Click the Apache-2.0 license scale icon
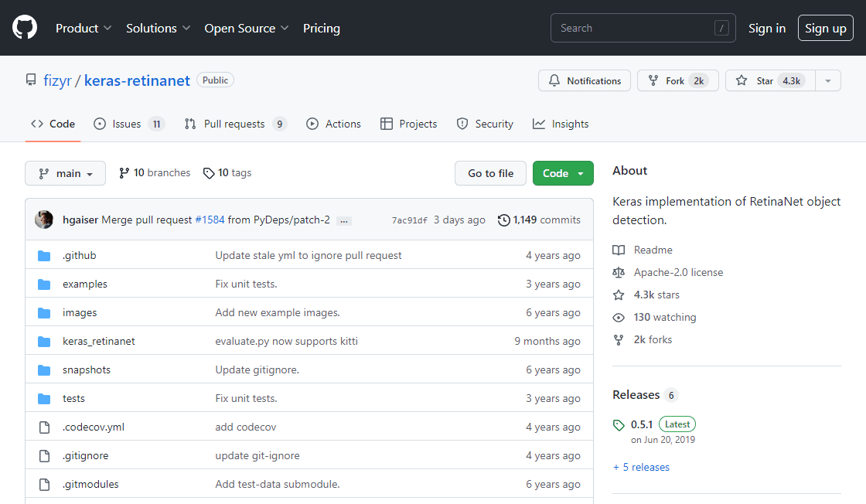 pos(618,272)
